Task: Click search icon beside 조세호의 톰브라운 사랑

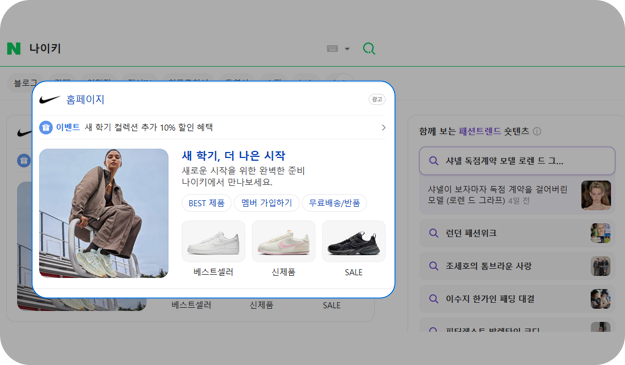Action: tap(433, 266)
